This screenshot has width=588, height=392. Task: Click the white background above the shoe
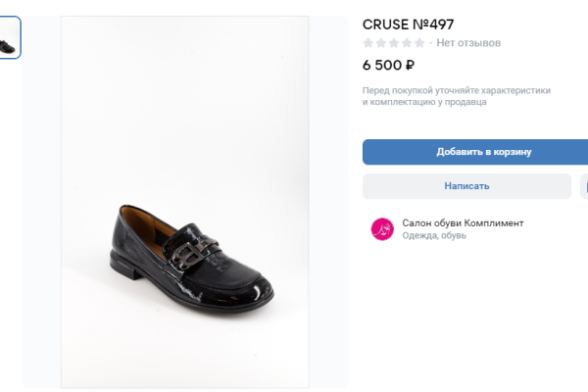(x=185, y=98)
